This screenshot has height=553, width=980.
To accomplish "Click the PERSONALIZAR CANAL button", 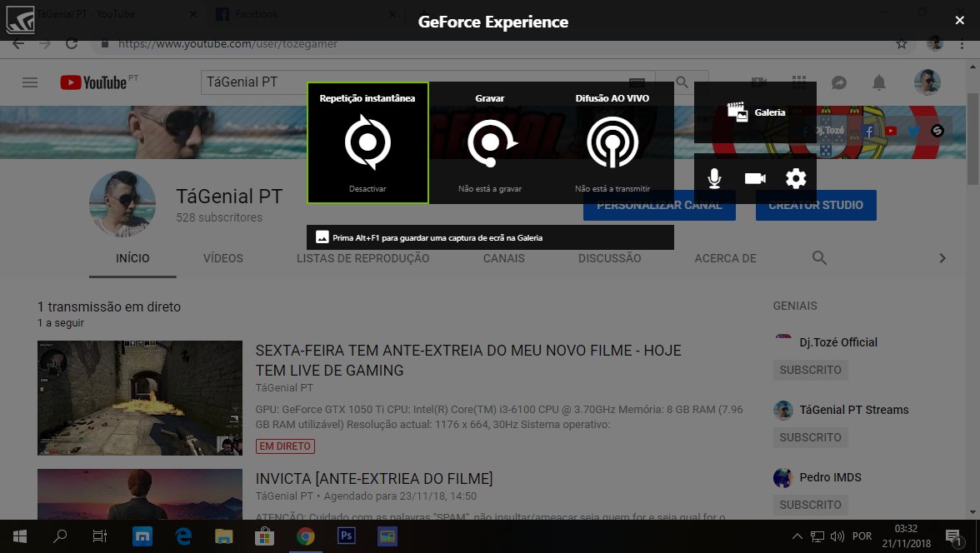I will 659,205.
